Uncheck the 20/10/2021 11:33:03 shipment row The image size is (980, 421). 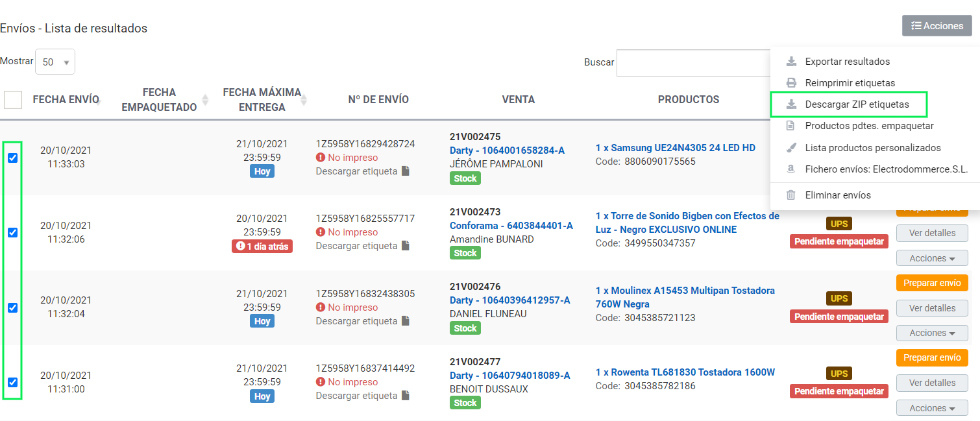tap(13, 158)
